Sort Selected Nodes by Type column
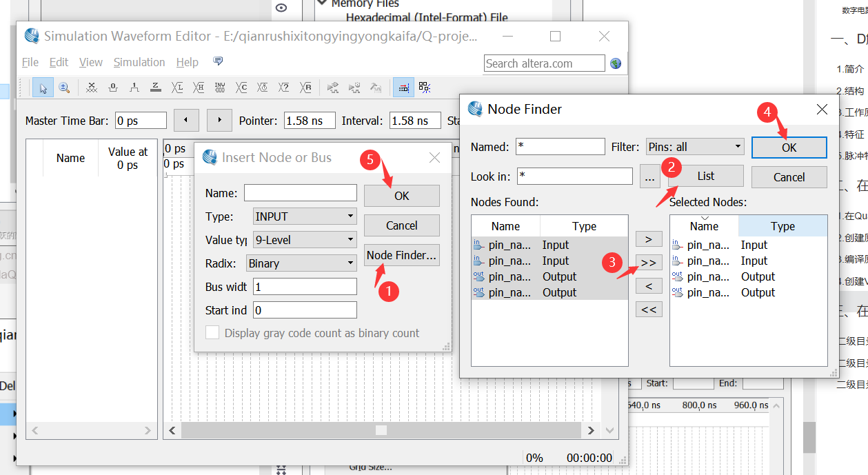 (783, 226)
